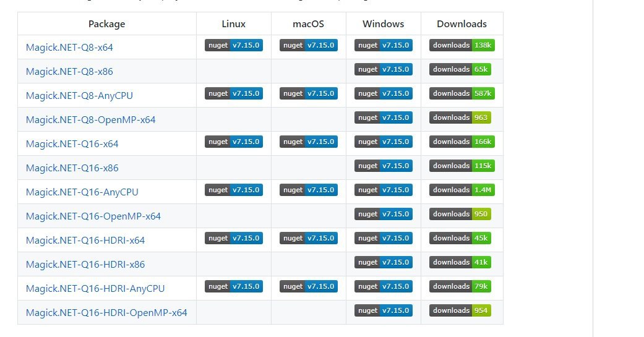Open the Magick.NET-Q16-HDRI-OpenMP-x64 package link
The height and width of the screenshot is (337, 644).
pyautogui.click(x=106, y=313)
